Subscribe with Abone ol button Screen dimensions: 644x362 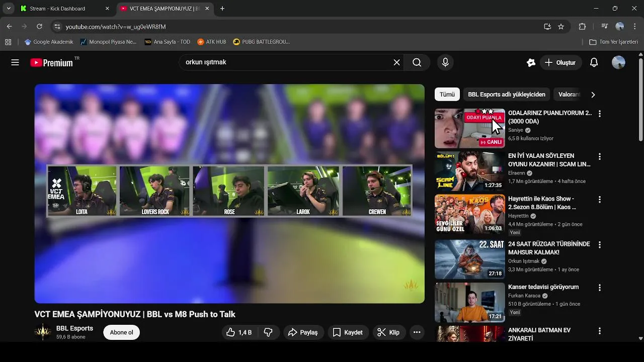(x=121, y=332)
